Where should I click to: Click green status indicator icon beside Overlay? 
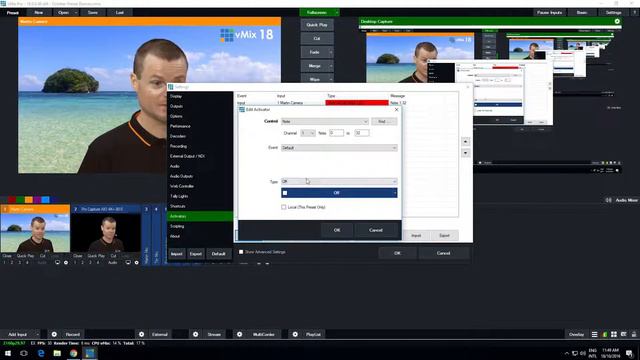604,334
